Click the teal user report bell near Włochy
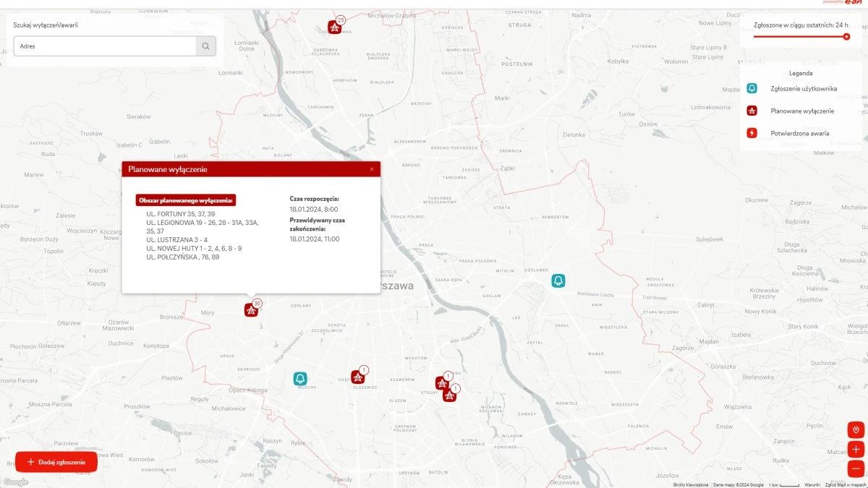Image resolution: width=868 pixels, height=488 pixels. click(x=300, y=377)
